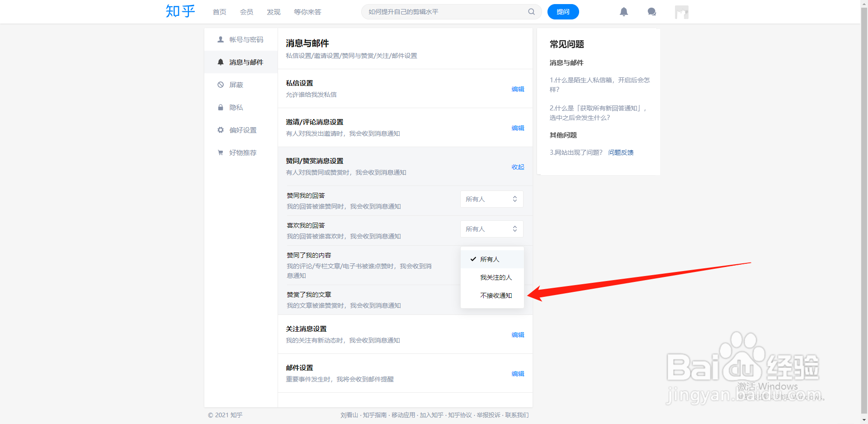Switch to the 会员 menu item

(246, 12)
